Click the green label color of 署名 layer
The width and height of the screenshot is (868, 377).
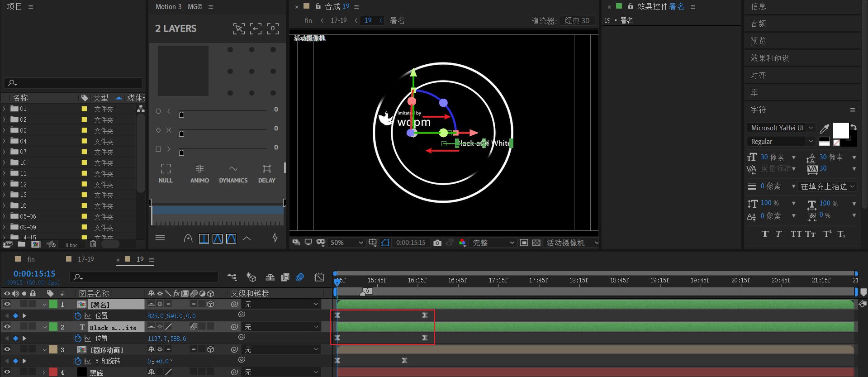point(53,304)
